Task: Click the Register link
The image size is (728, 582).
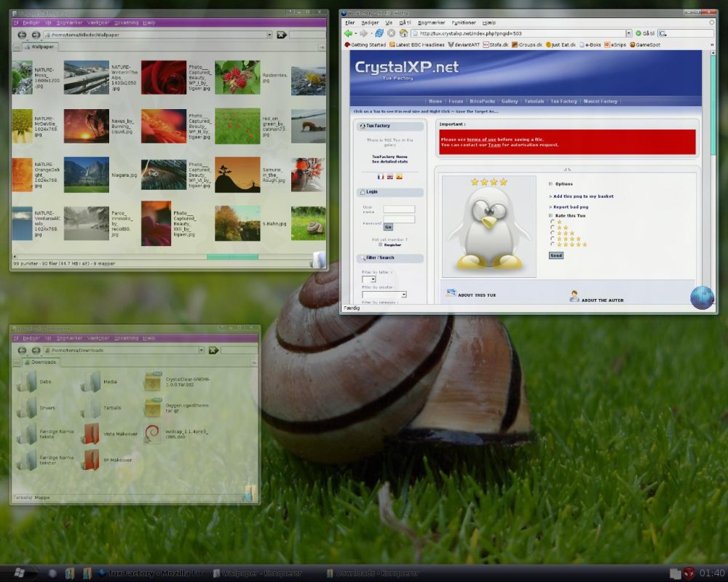Action: tap(392, 244)
